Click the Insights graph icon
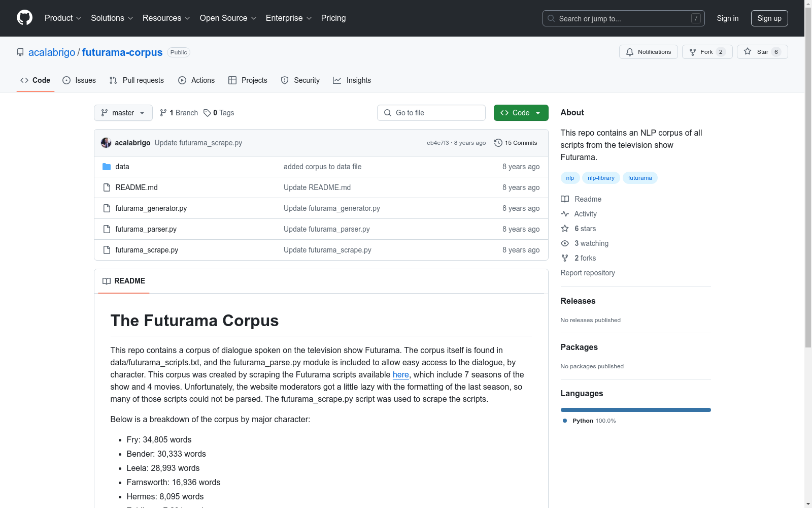Screen dimensions: 812x508 337,80
